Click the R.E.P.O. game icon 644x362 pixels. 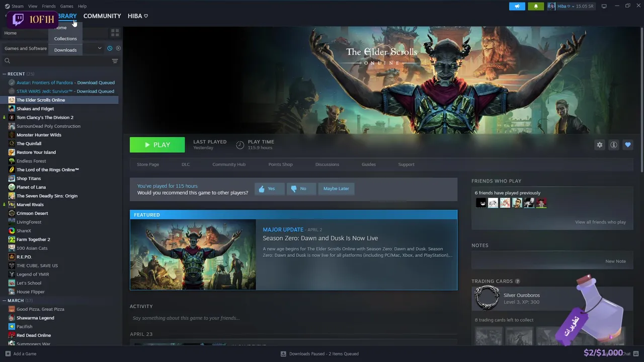point(12,257)
